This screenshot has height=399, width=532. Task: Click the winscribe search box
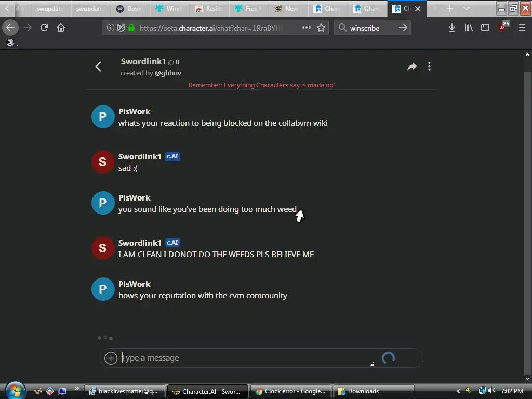coord(371,28)
